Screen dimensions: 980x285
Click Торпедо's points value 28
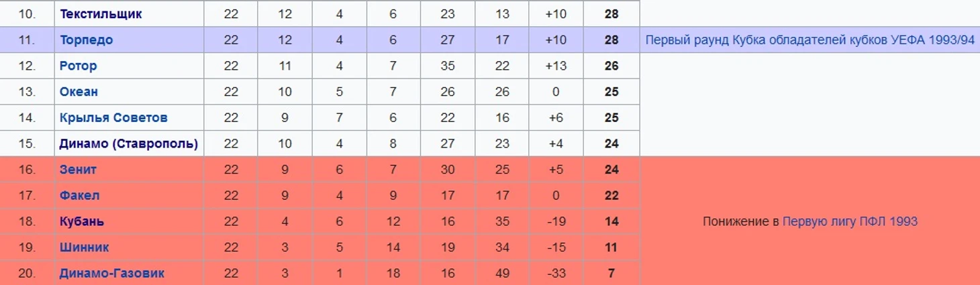pos(611,40)
